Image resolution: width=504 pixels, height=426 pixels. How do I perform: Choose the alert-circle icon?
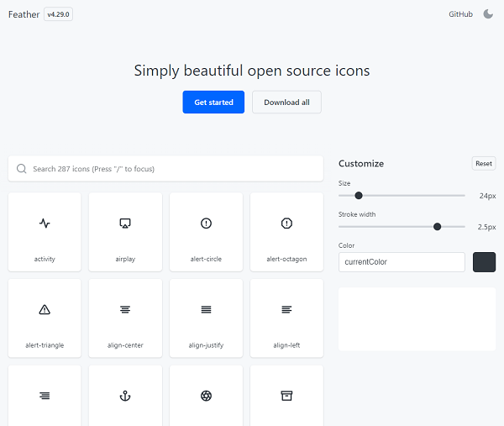(x=206, y=232)
